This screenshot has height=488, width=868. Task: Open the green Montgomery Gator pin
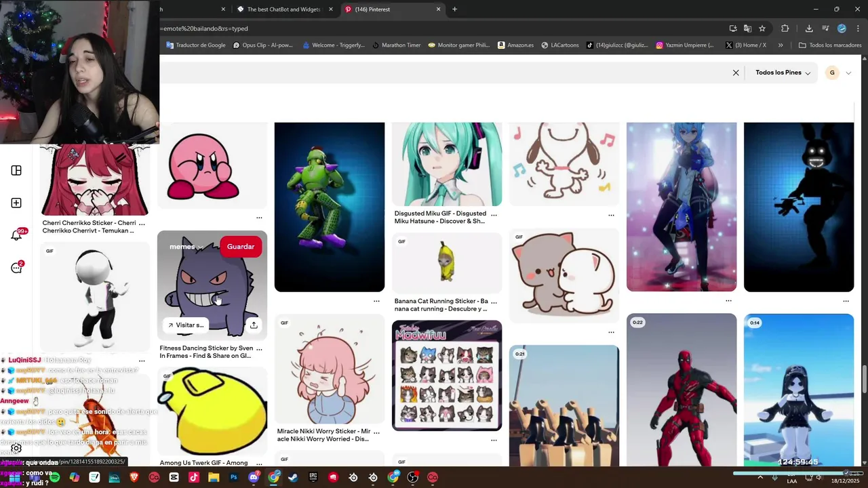(x=330, y=207)
